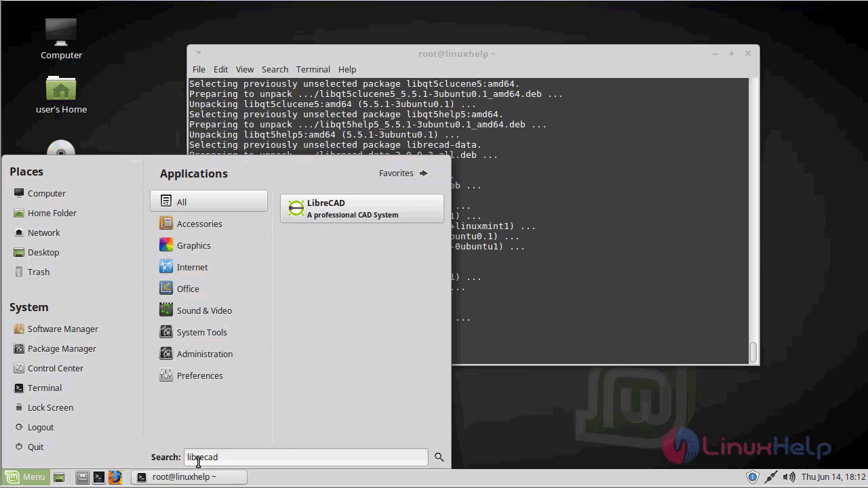
Task: Open Control Center
Action: (48, 368)
